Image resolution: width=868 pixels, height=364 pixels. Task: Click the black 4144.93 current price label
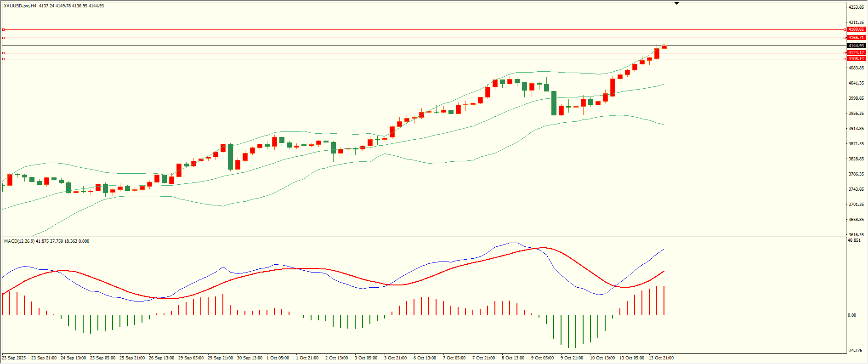856,46
